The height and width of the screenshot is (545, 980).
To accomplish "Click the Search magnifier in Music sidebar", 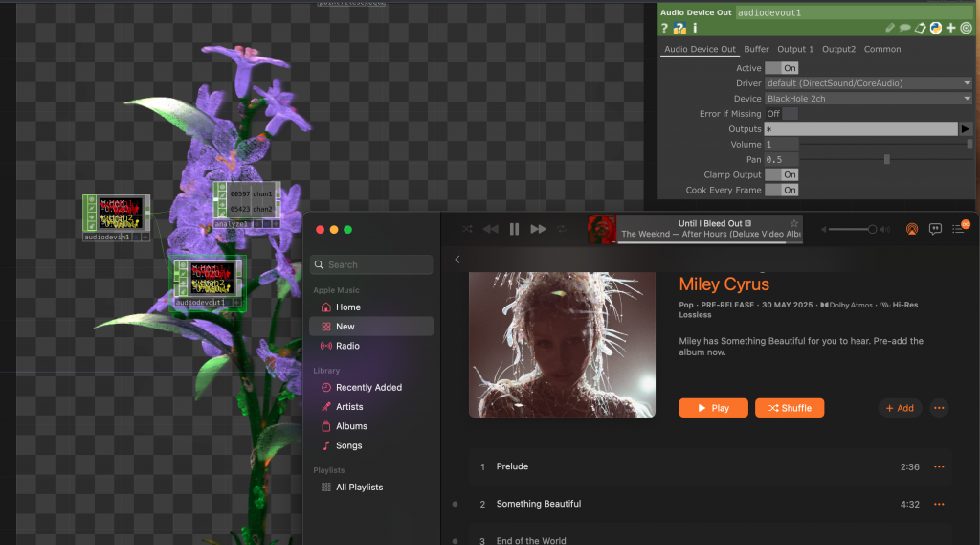I will pyautogui.click(x=319, y=264).
